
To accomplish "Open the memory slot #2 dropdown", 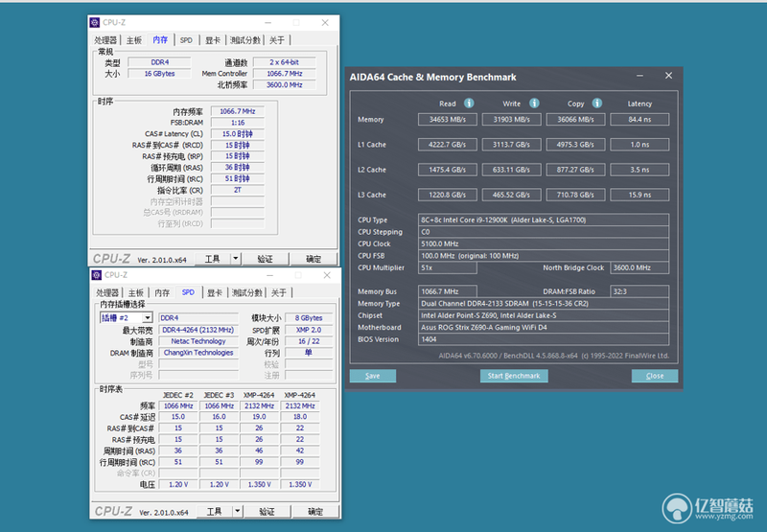I will (x=148, y=318).
